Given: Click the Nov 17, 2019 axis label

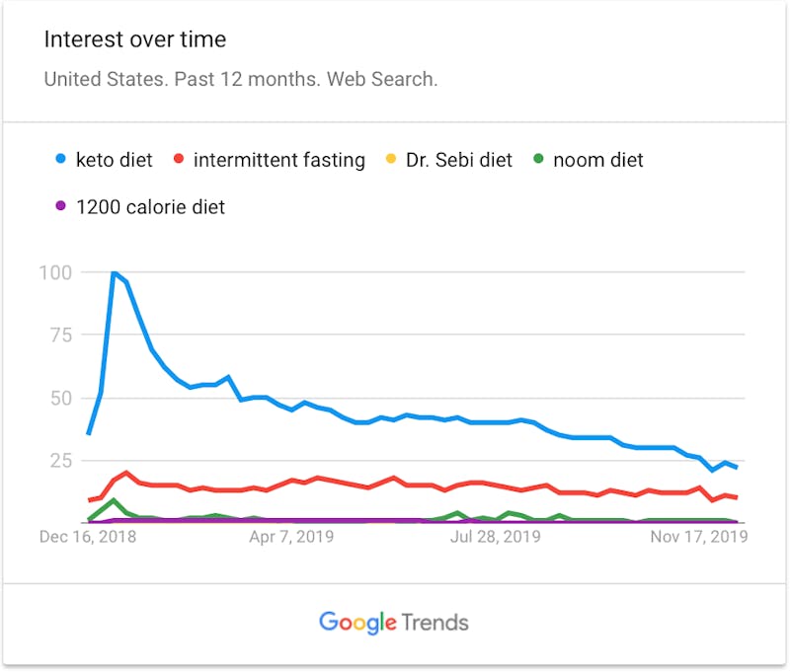Looking at the screenshot, I should 699,537.
